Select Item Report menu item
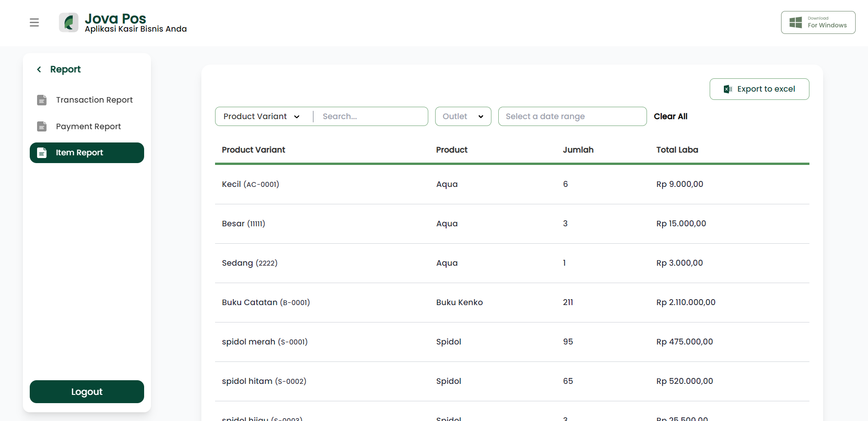Viewport: 868px width, 421px height. point(87,153)
